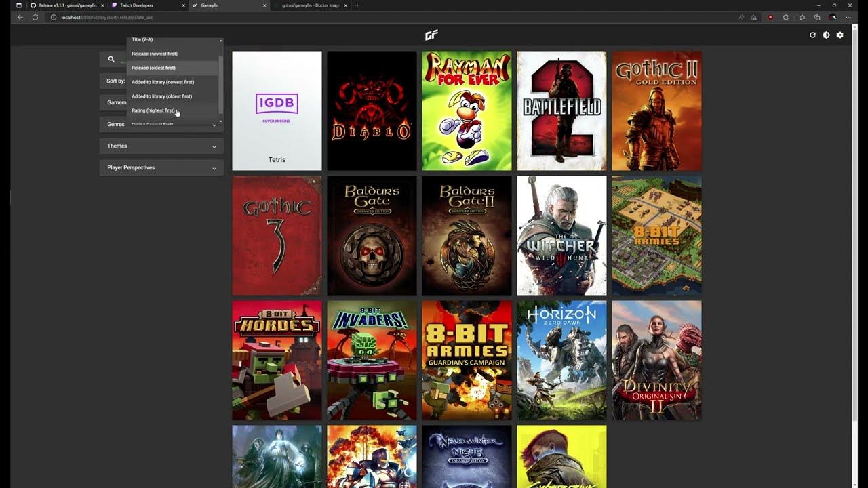868x488 pixels.
Task: Toggle the dark/light theme icon
Action: 826,35
